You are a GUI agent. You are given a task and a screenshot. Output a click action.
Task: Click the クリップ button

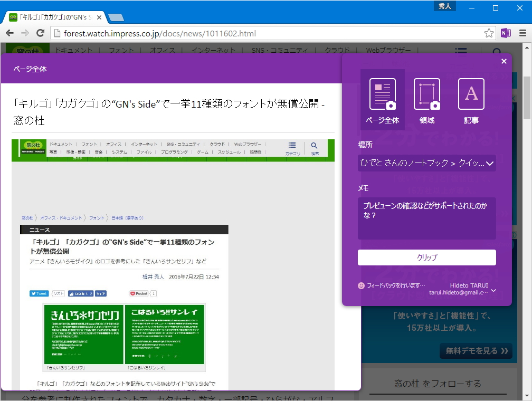426,257
